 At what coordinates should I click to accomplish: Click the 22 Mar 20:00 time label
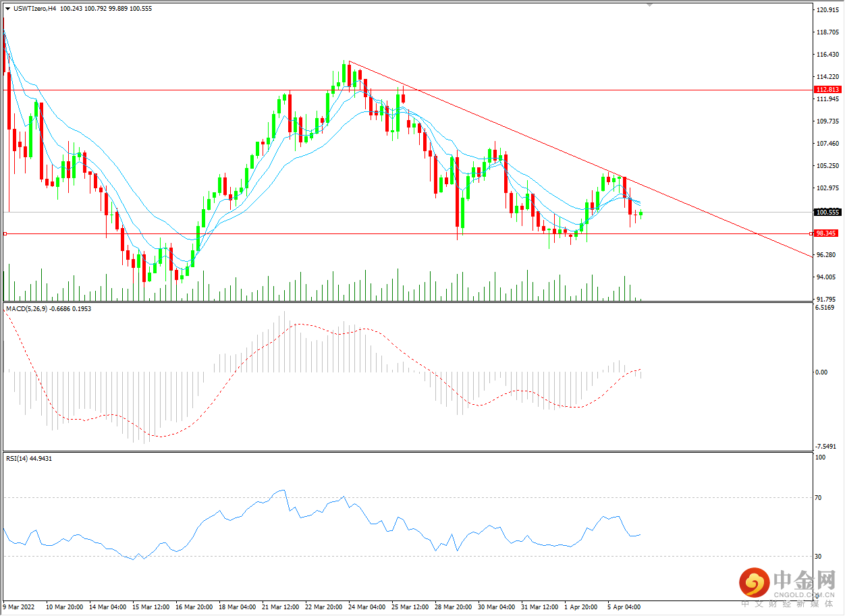point(323,607)
